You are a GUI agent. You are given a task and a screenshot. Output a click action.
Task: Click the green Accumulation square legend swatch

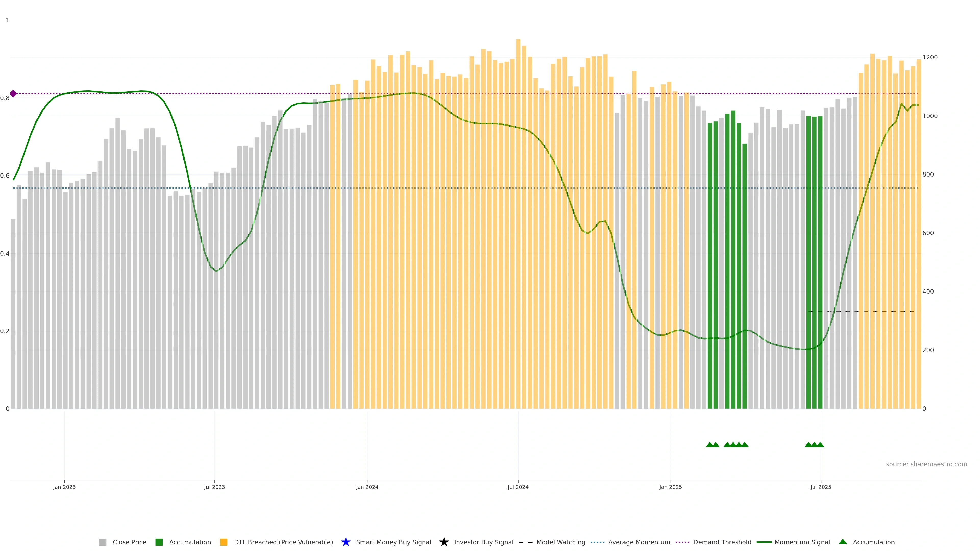tap(159, 542)
